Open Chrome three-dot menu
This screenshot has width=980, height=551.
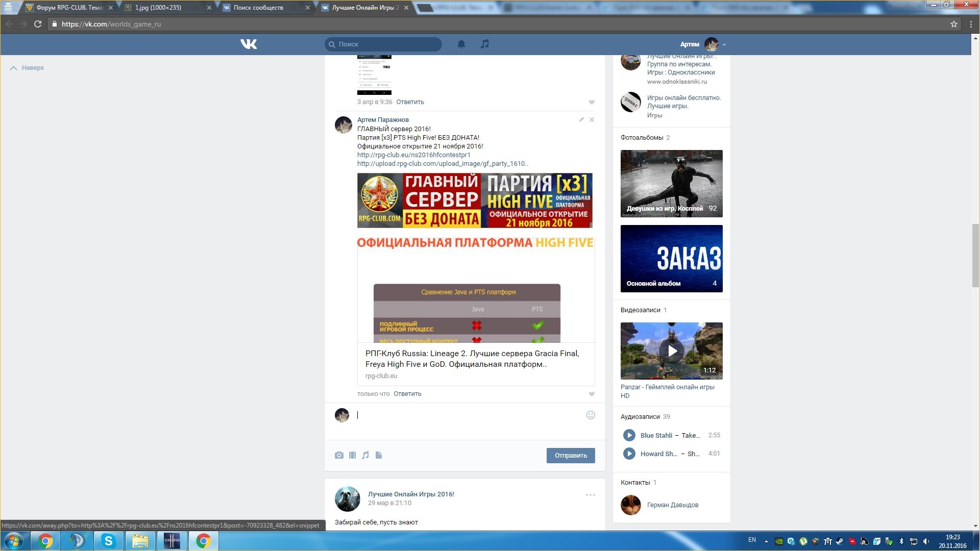(x=971, y=24)
